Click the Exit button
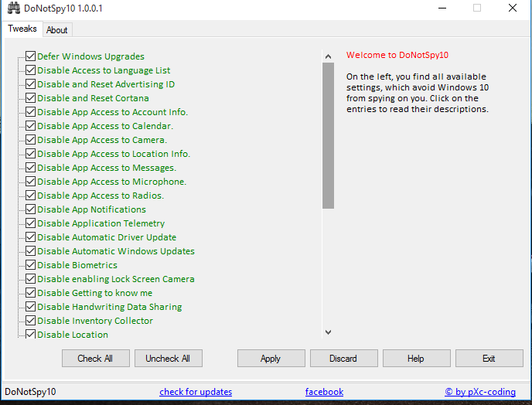This screenshot has height=405, width=532. pos(489,358)
